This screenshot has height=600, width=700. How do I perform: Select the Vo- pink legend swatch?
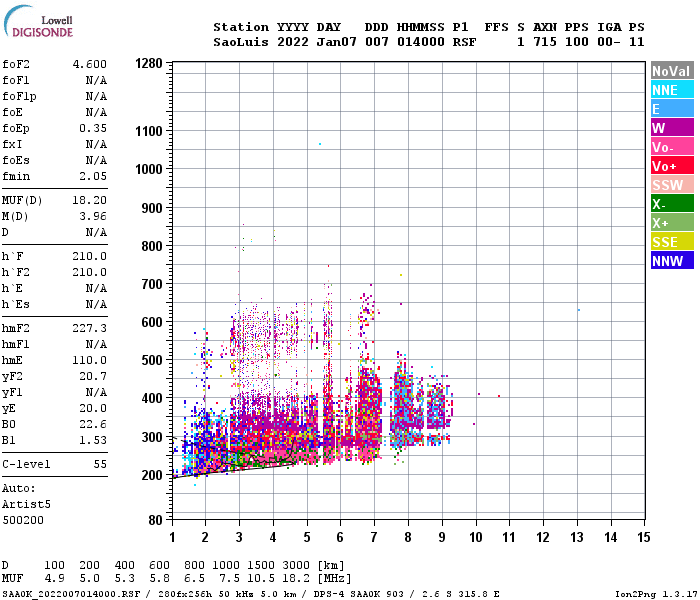[x=672, y=146]
